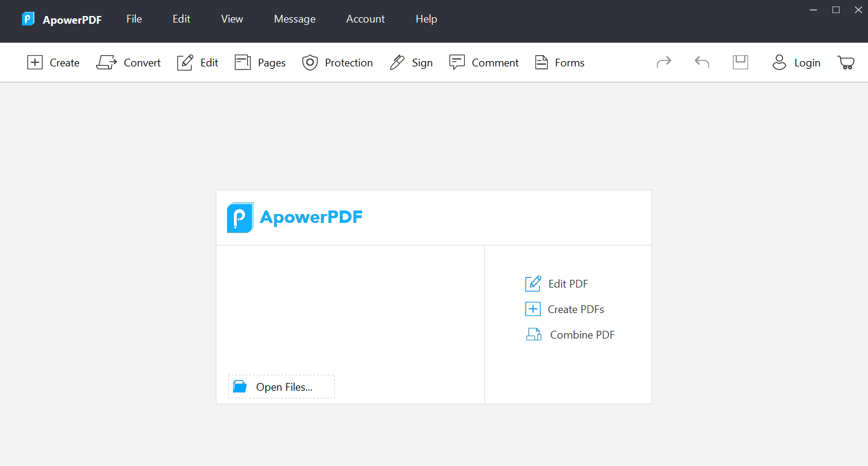
Task: Click the blue folder icon beside Open Files
Action: (240, 387)
